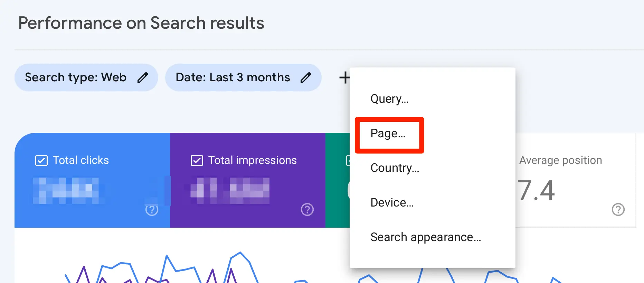Click the 7.4 average position value
The image size is (644, 283).
tap(536, 191)
